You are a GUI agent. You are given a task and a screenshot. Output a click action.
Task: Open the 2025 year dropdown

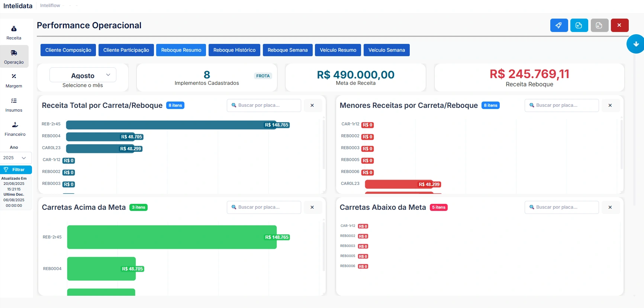tap(16, 158)
